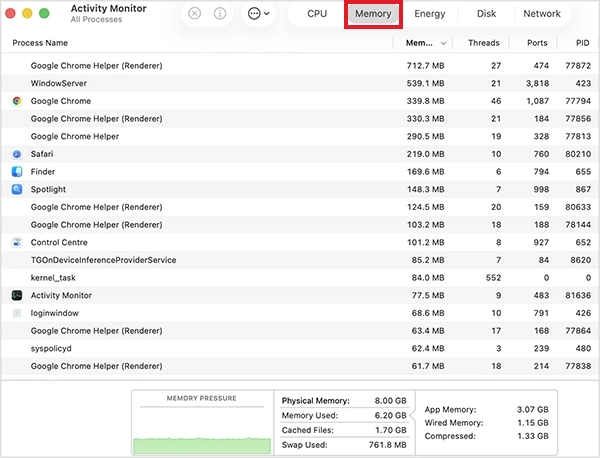The image size is (600, 458).
Task: Click the green zoom window button
Action: [x=44, y=13]
